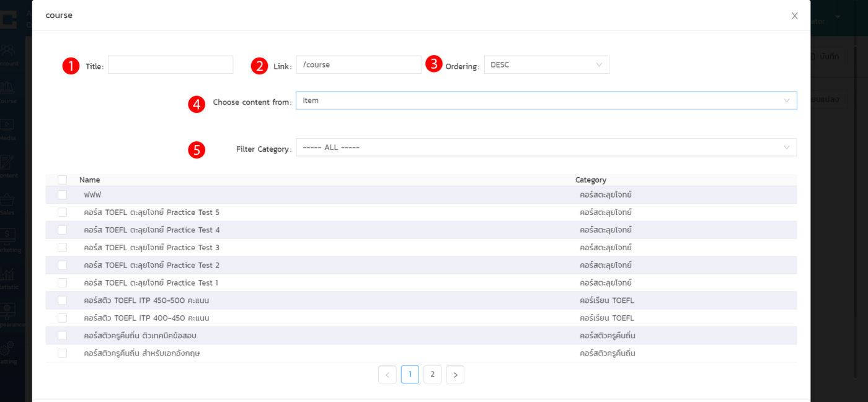Image resolution: width=868 pixels, height=402 pixels.
Task: Open the Filter Category dropdown
Action: click(x=546, y=147)
